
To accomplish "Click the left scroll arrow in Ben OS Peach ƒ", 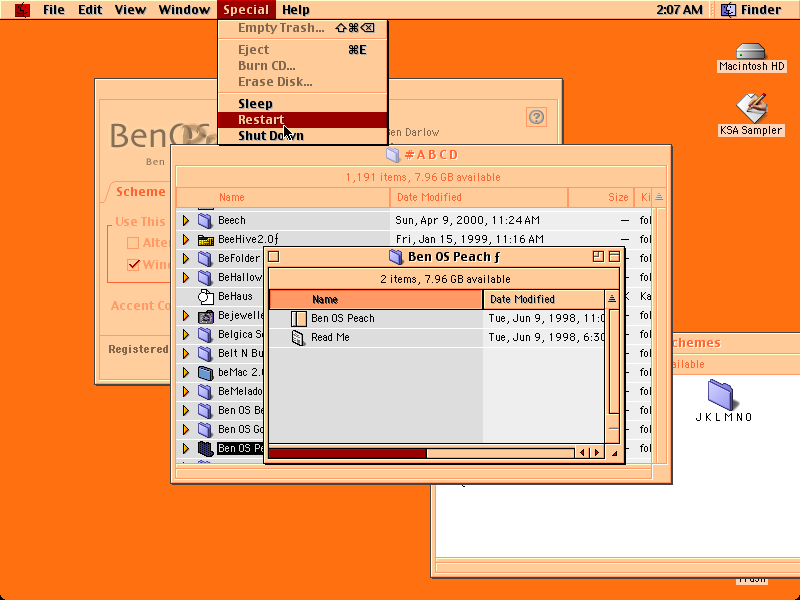I will (582, 453).
